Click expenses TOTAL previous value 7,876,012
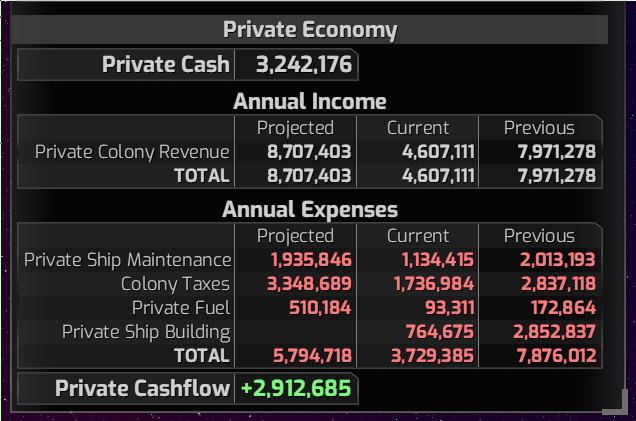Viewport: 636px width, 421px height. click(556, 356)
